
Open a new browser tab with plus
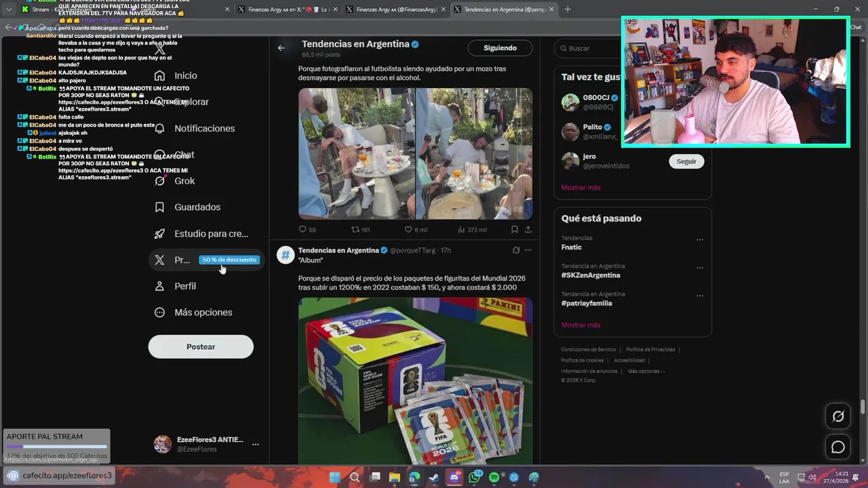pos(568,9)
